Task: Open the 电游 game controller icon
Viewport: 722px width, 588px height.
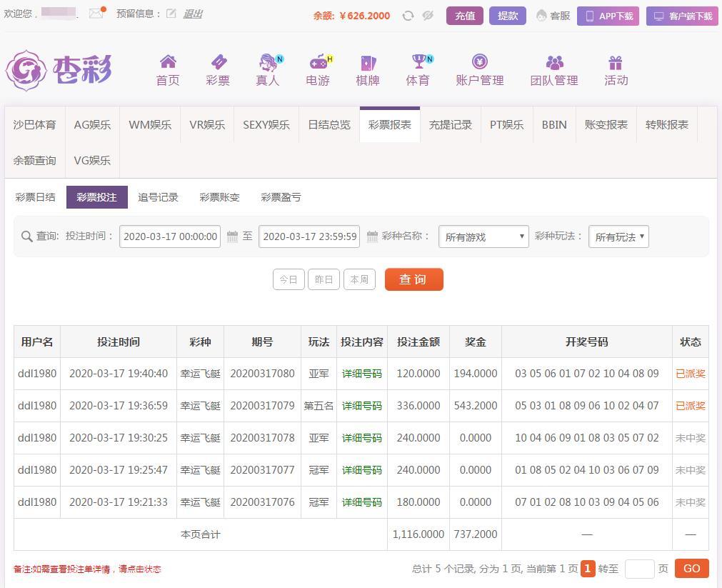Action: [318, 62]
